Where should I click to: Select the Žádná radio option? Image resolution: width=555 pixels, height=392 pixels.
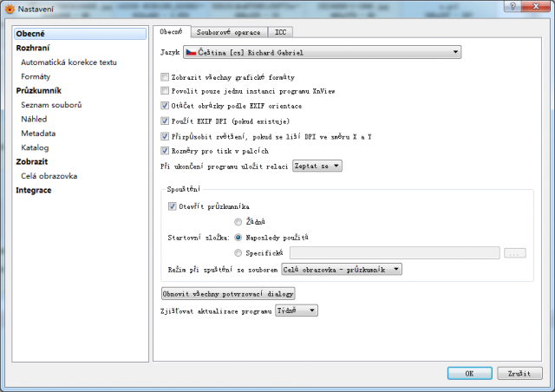[238, 222]
